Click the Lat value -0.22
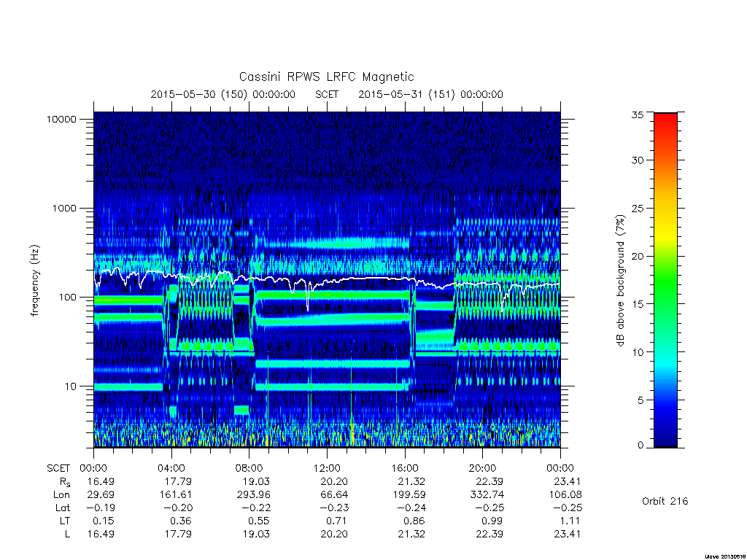The height and width of the screenshot is (560, 747). point(256,508)
